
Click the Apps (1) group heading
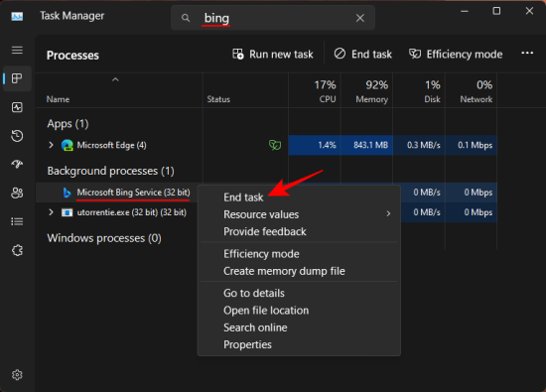[x=68, y=124]
